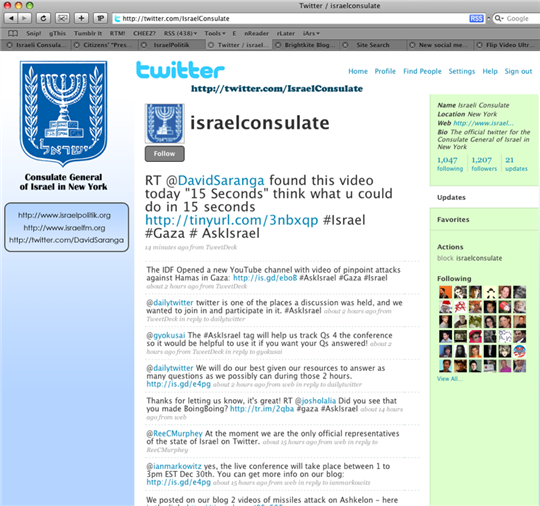The image size is (540, 506).
Task: Follow the israelconsulate account
Action: 165,154
